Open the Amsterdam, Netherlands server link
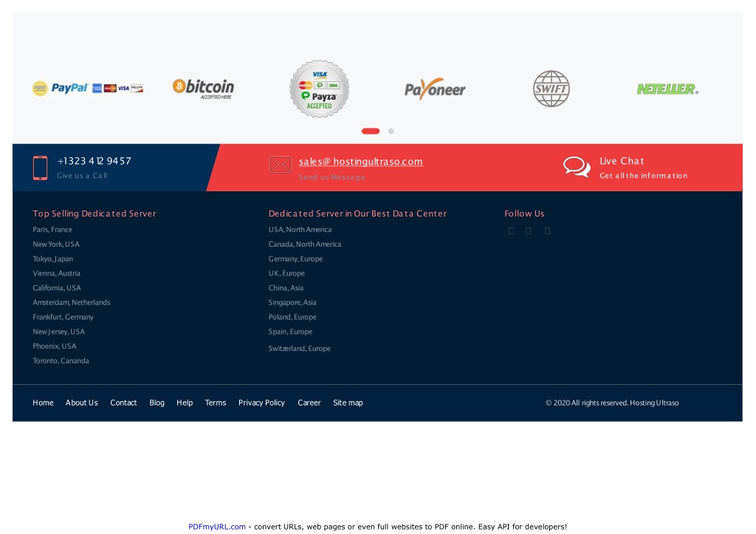 [72, 303]
